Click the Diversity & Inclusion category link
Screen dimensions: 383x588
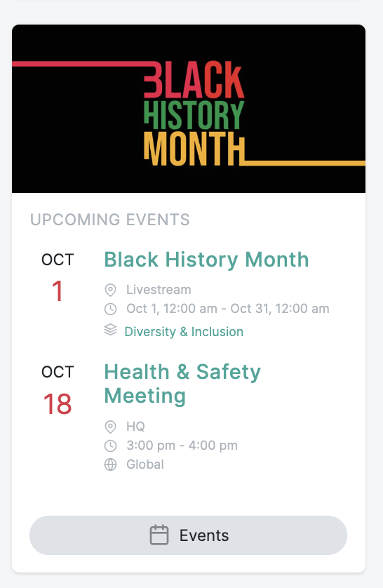coord(184,331)
